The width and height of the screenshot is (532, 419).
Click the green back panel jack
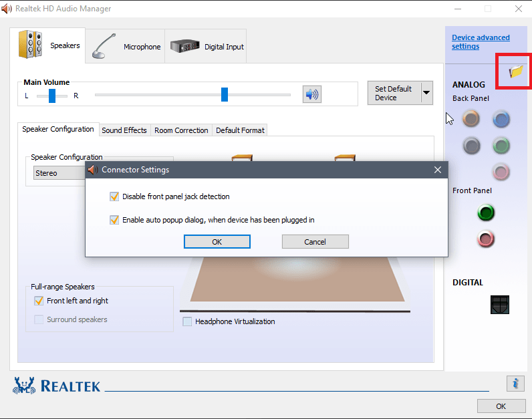tap(501, 146)
